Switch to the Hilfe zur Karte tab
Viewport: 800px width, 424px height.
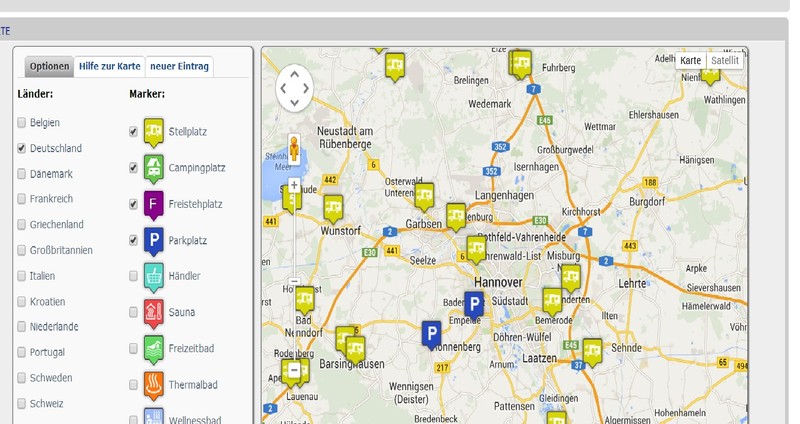109,67
